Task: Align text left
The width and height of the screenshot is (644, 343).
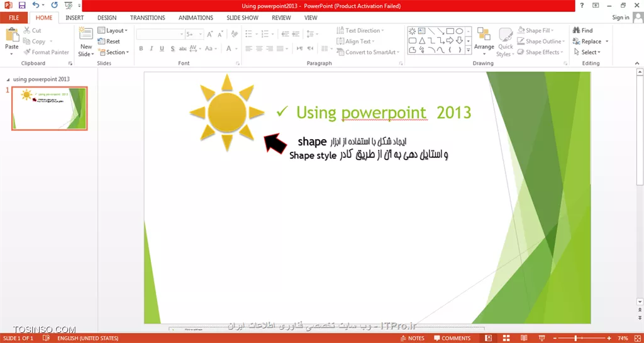Action: (x=248, y=48)
